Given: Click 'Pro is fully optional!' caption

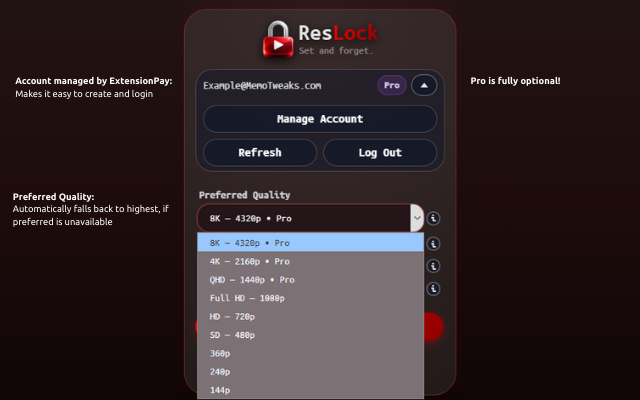Looking at the screenshot, I should tap(515, 81).
